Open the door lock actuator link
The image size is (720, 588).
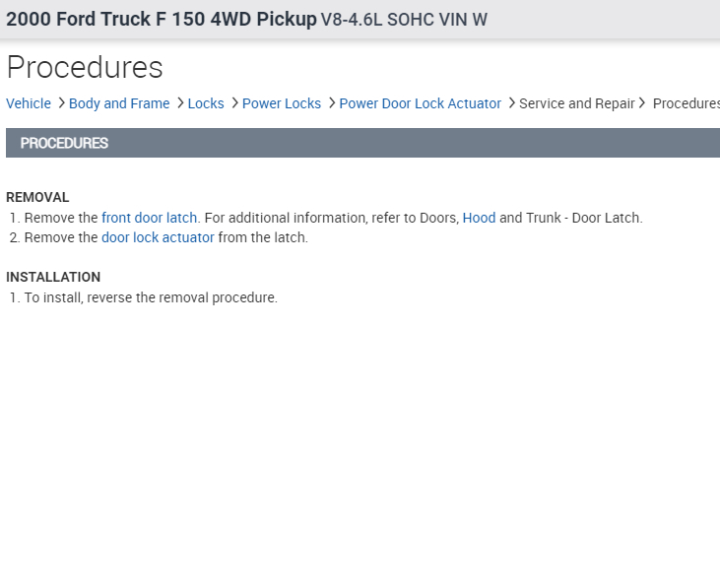pos(158,237)
